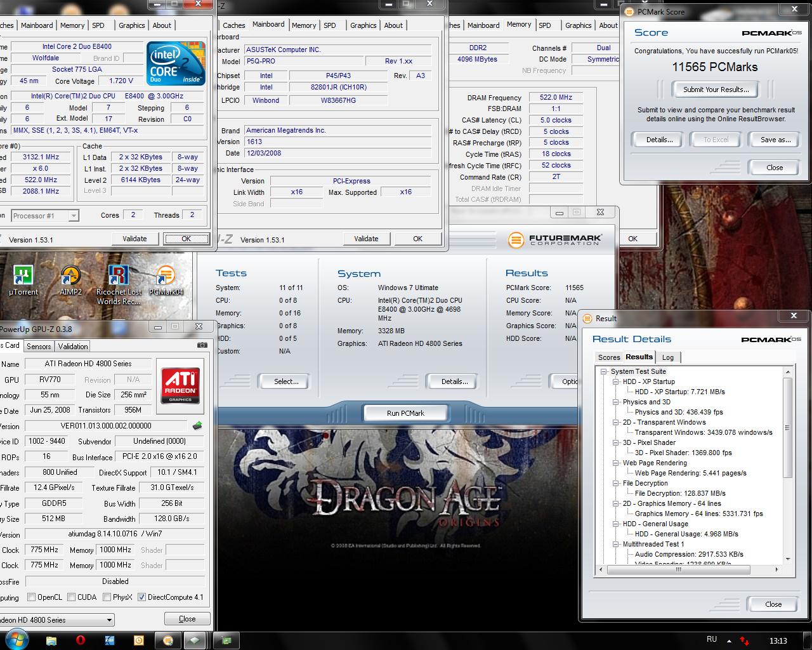812x650 pixels.
Task: Click the GPU-Z BIOS Version field
Action: click(107, 426)
